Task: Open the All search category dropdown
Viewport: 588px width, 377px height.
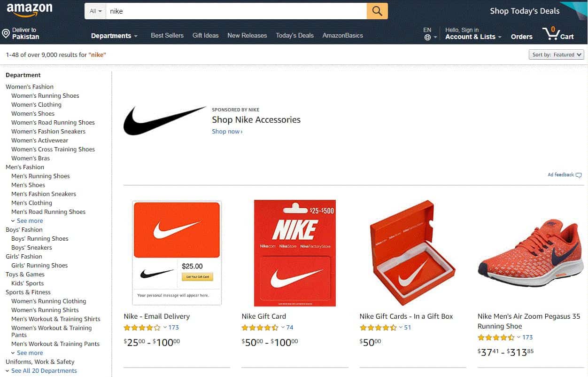Action: [95, 10]
